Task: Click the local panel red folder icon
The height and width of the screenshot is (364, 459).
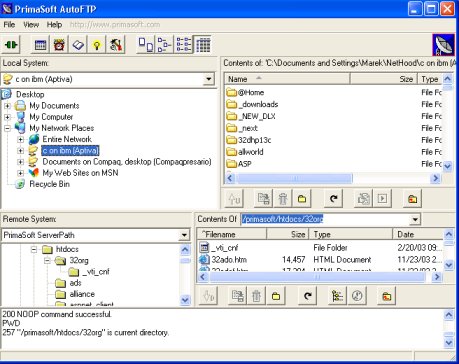Action: [413, 199]
